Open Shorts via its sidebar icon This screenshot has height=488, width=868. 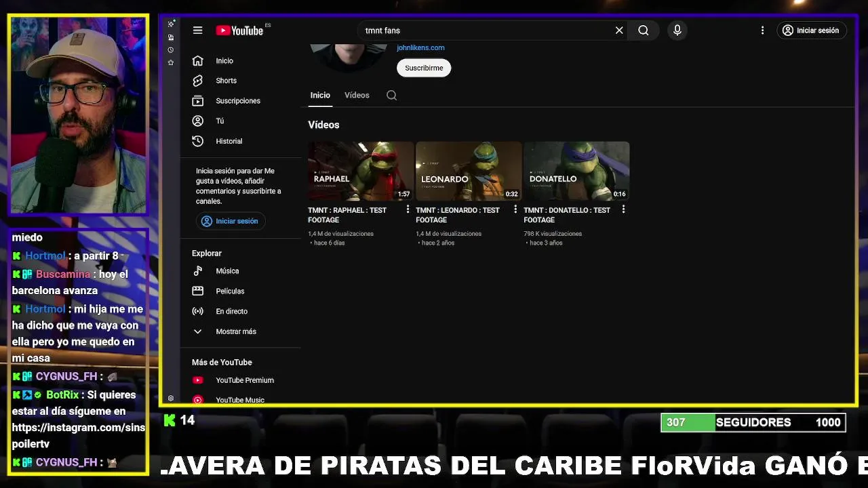click(x=197, y=81)
